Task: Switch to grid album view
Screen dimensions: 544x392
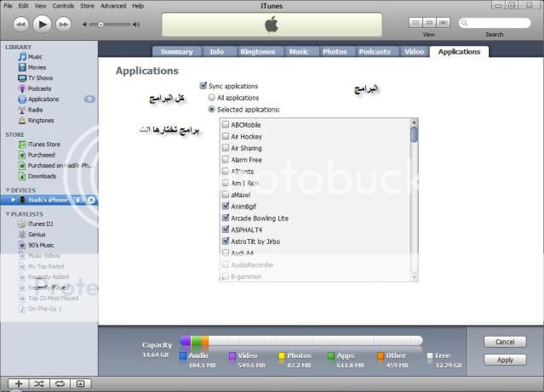Action: tap(429, 23)
